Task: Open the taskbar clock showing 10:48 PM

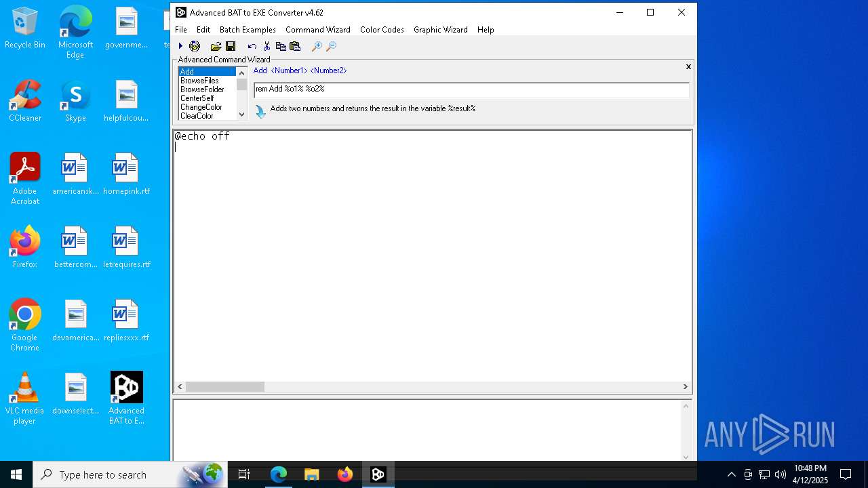Action: [810, 474]
